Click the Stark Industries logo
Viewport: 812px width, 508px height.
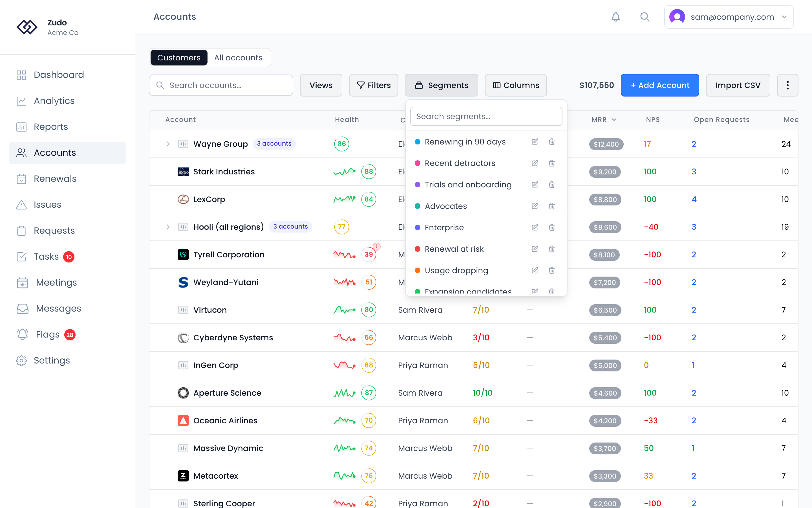[183, 172]
